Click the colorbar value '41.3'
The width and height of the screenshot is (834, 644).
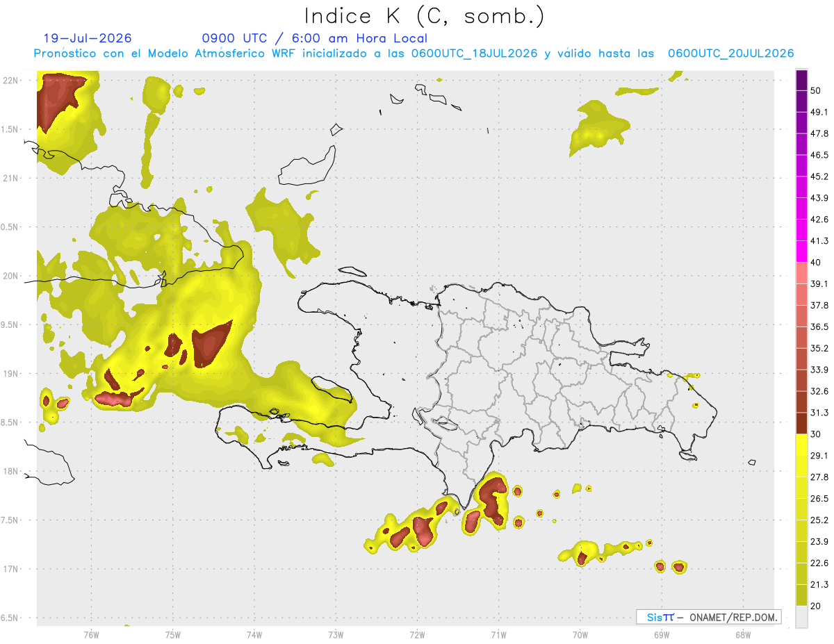coord(820,241)
